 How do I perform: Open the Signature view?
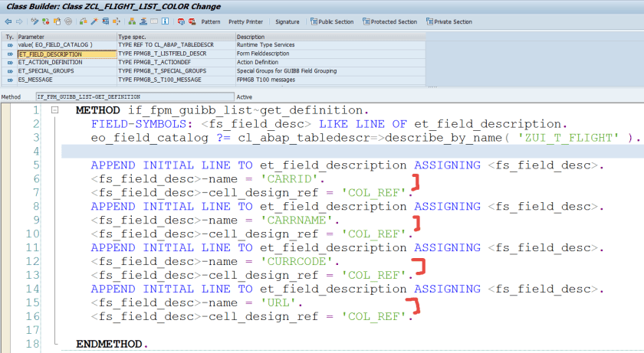pyautogui.click(x=287, y=22)
